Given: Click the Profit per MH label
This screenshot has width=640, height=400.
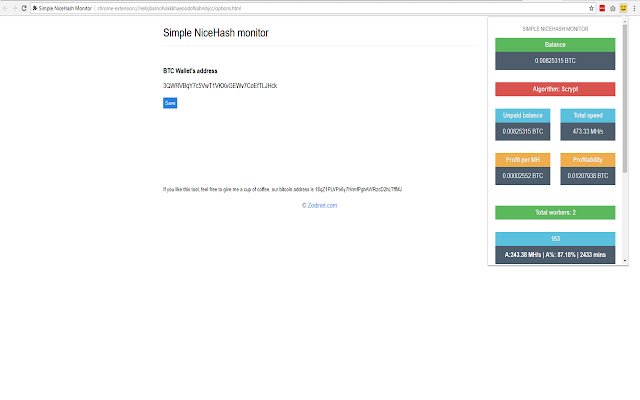Looking at the screenshot, I should [522, 160].
